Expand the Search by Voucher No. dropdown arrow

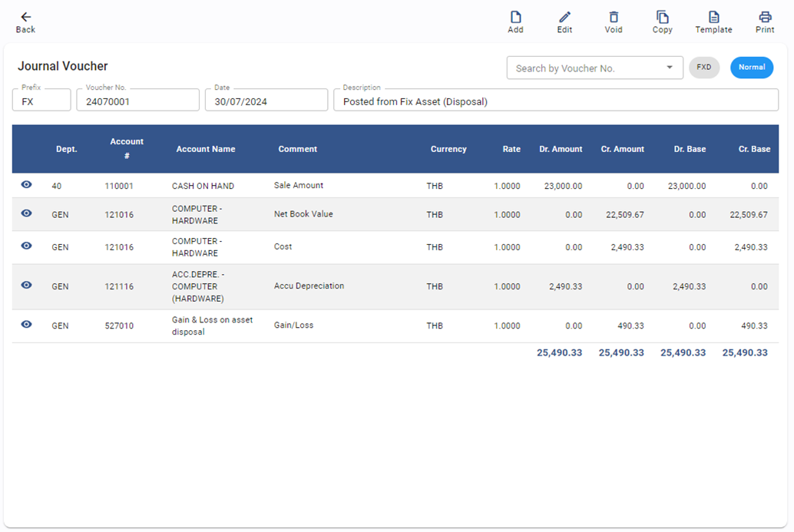tap(670, 68)
